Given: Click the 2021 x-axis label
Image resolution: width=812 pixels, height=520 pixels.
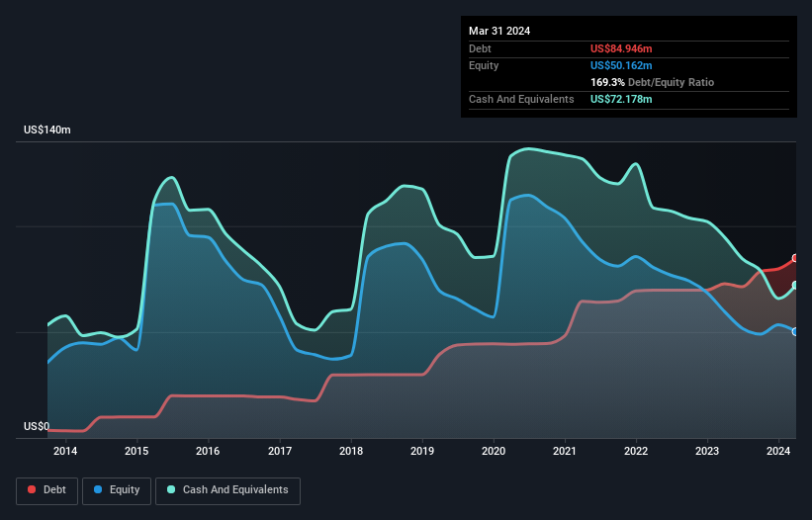Looking at the screenshot, I should pos(565,451).
